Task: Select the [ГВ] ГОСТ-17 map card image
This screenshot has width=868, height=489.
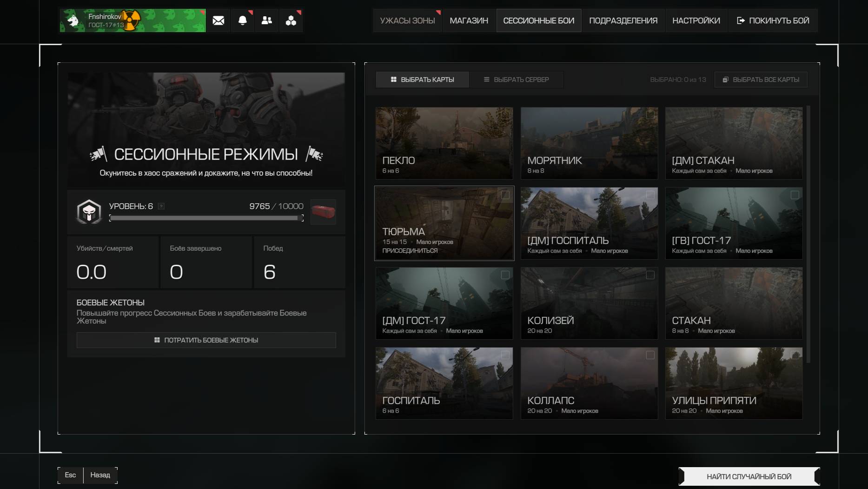Action: [734, 223]
